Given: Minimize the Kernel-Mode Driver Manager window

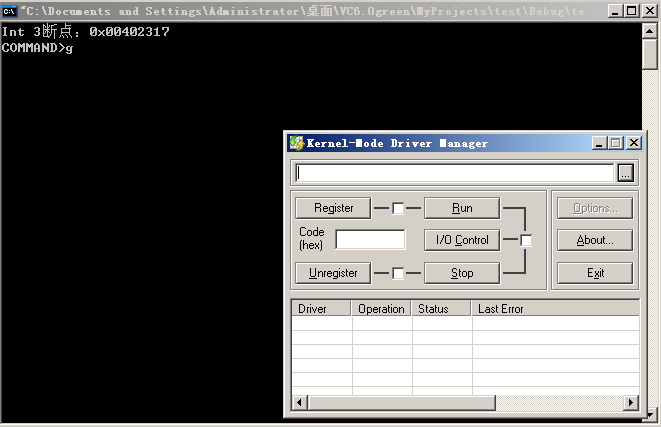Looking at the screenshot, I should tap(599, 143).
